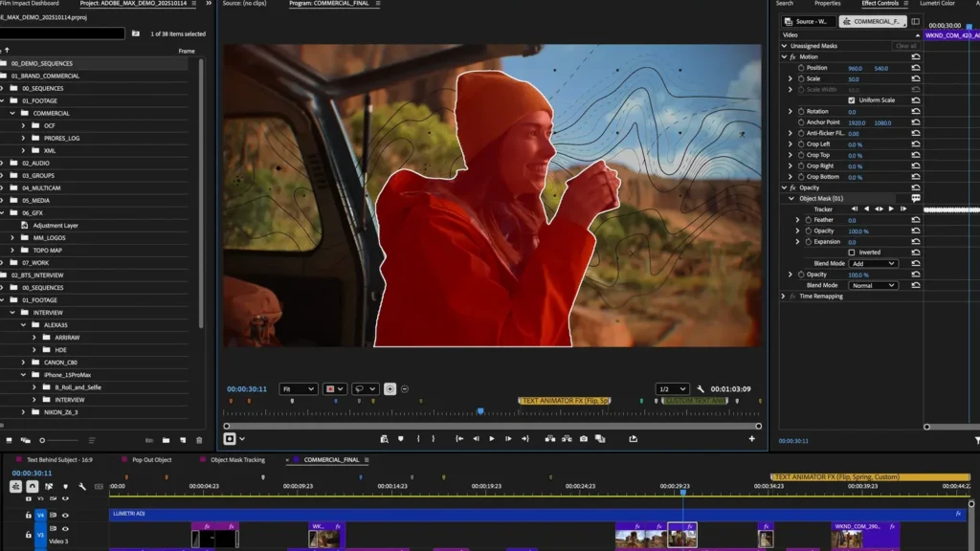Toggle V4 track targeting label
Screen dimensions: 980x551
click(40, 516)
